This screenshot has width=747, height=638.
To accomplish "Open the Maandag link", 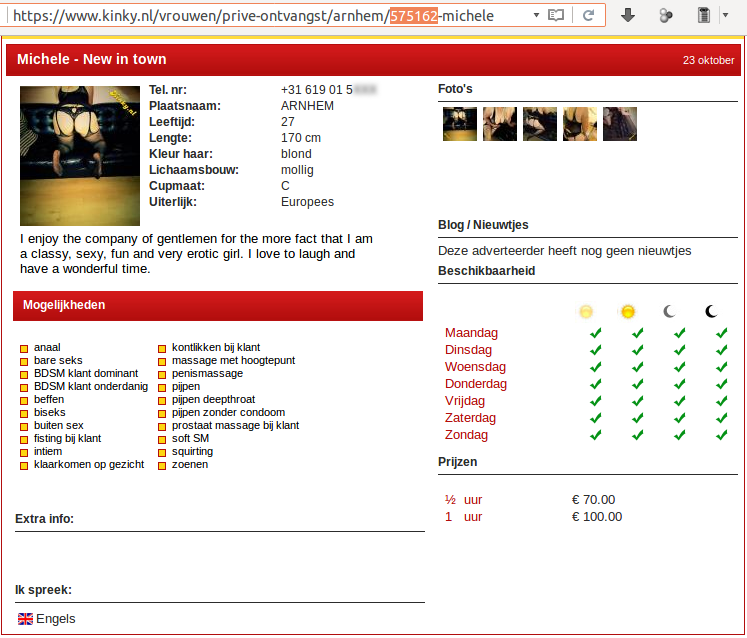I will (x=471, y=333).
